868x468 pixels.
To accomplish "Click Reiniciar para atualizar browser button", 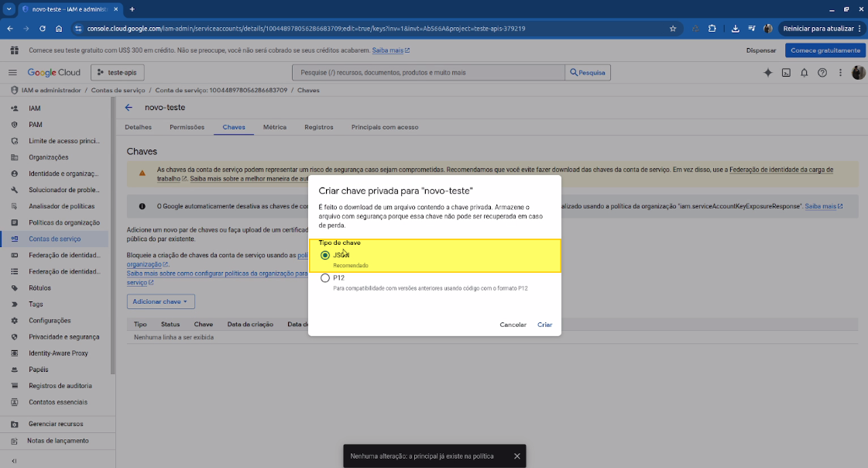I will [822, 28].
